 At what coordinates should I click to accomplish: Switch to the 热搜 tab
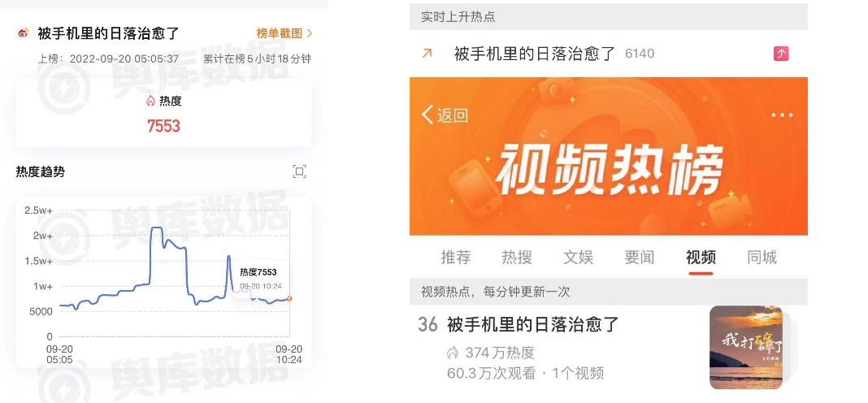pos(517,258)
